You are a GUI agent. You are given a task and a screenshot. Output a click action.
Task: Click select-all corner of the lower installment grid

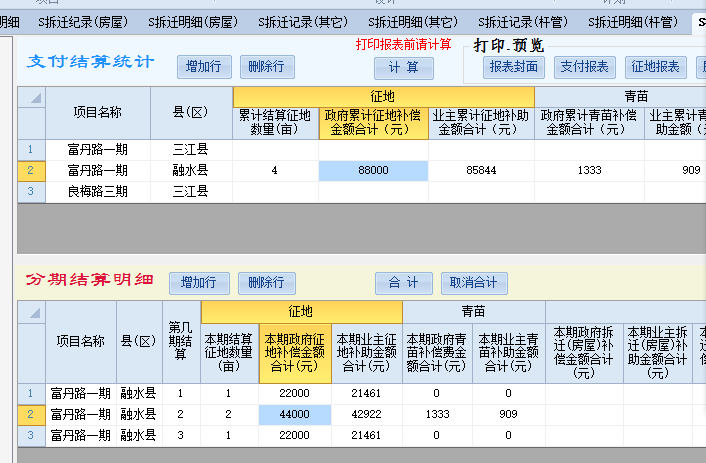coord(31,311)
